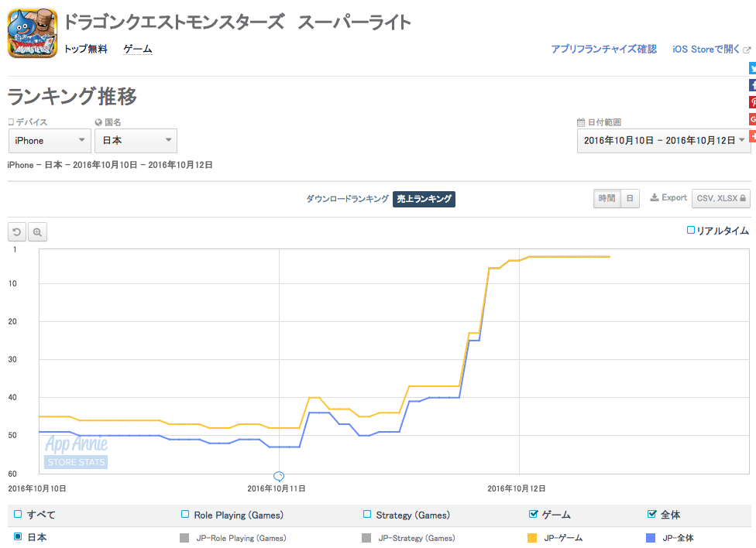Click the Export download icon
The image size is (756, 548).
pos(655,197)
